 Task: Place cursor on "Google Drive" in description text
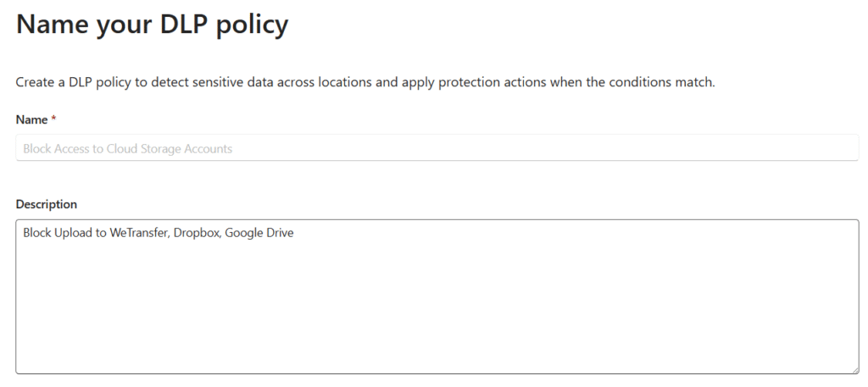pyautogui.click(x=259, y=233)
